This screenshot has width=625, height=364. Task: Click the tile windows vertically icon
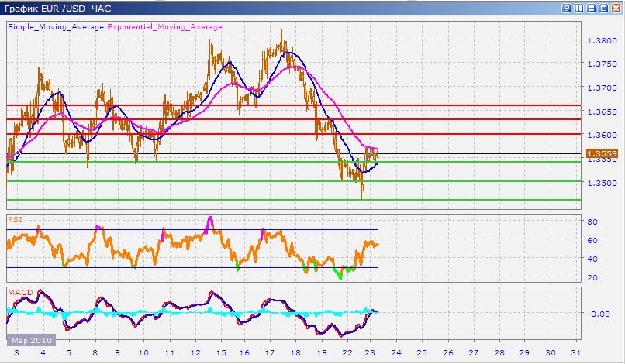tap(578, 9)
